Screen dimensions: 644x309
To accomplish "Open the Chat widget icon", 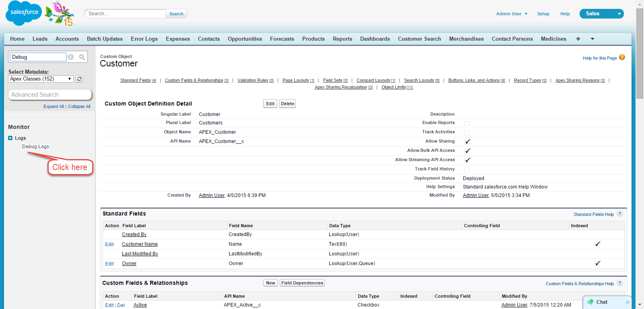I will pyautogui.click(x=590, y=302).
